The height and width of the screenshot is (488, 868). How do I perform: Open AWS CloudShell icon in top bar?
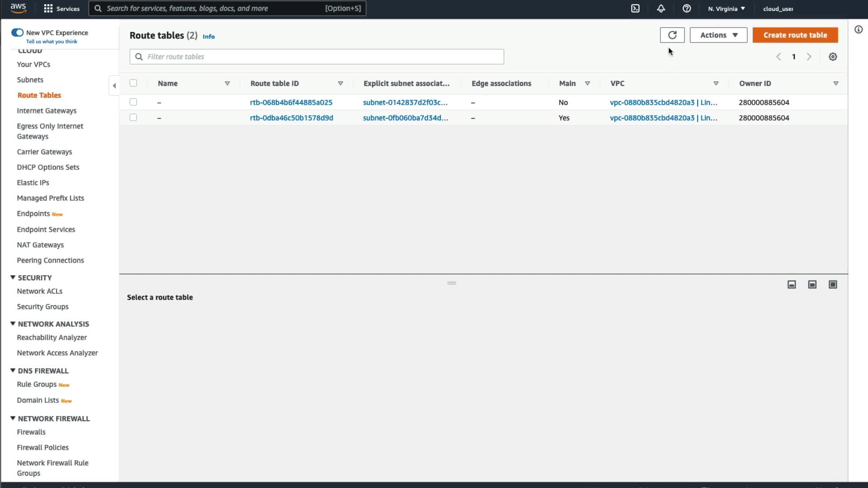(x=635, y=9)
